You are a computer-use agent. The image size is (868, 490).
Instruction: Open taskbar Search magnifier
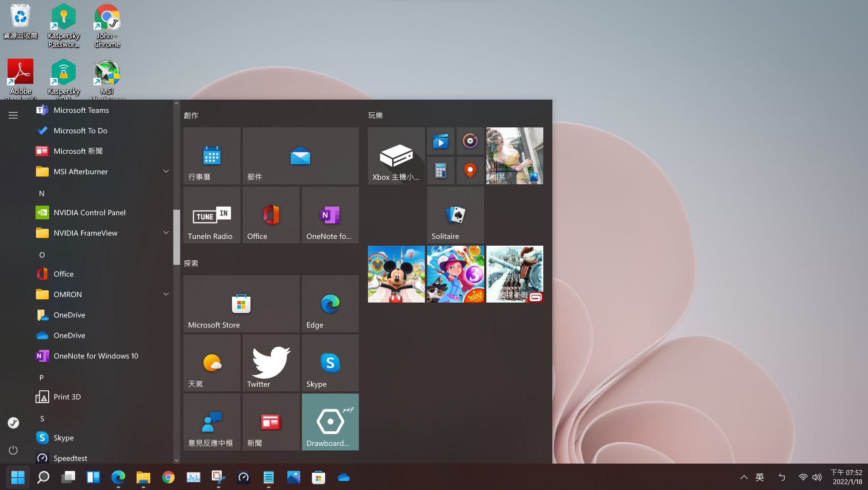click(43, 477)
